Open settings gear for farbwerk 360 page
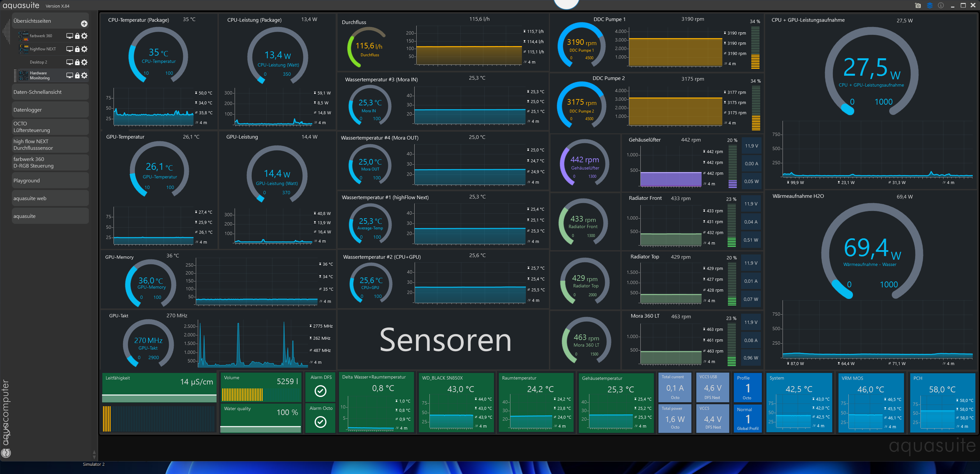 pyautogui.click(x=85, y=36)
